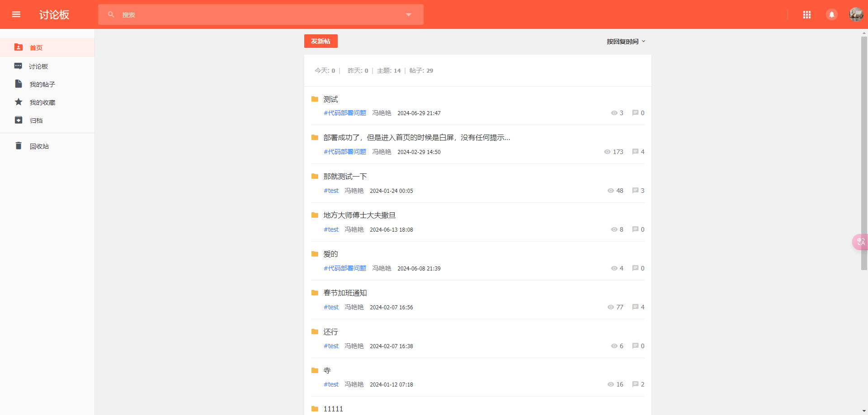
Task: Open the post titled 地方大师傅士大夫撒旦
Action: coord(359,215)
